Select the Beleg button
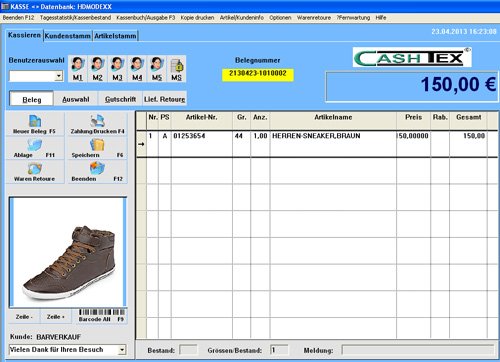500x362 pixels. tap(32, 99)
